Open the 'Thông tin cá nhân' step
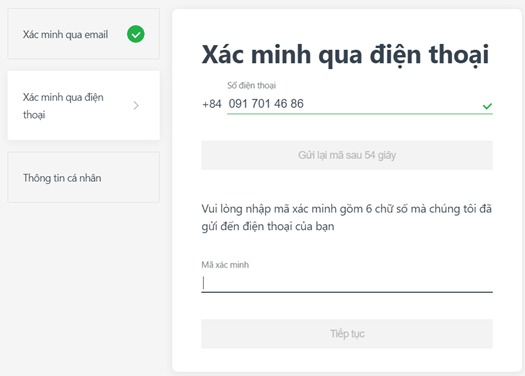525x376 pixels. [x=83, y=177]
